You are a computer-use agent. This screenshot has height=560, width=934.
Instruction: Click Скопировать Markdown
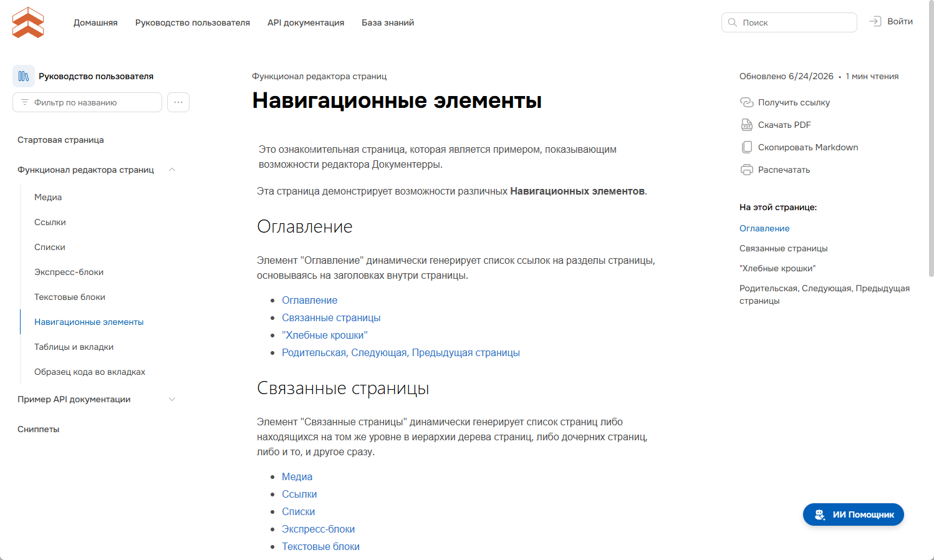808,147
